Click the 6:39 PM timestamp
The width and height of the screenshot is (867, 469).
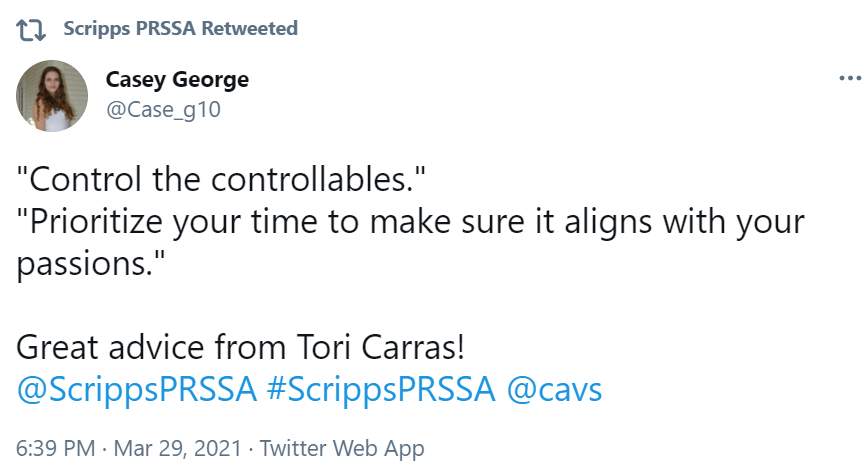54,448
